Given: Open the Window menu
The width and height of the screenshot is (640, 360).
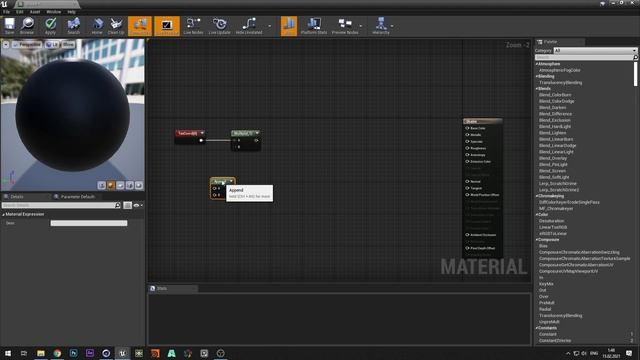Looking at the screenshot, I should click(x=53, y=12).
